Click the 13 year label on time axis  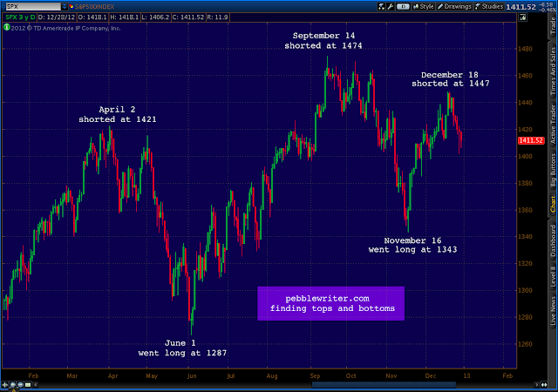(466, 375)
